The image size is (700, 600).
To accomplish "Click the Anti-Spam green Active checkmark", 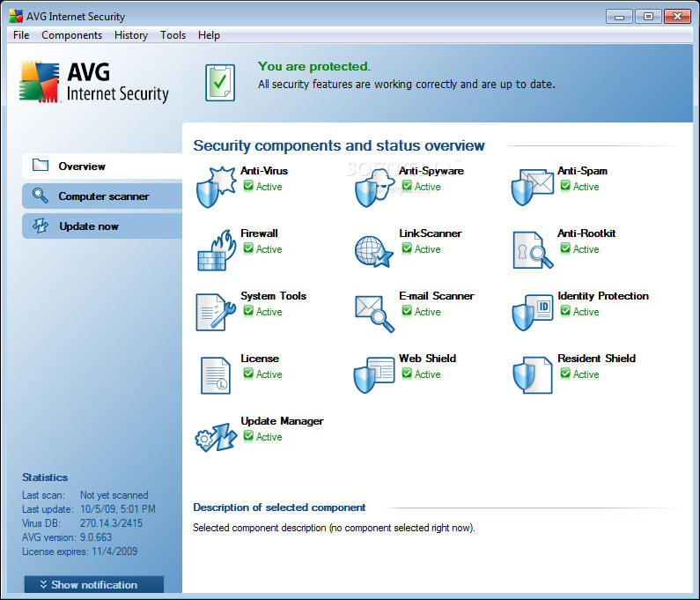I will coord(565,185).
